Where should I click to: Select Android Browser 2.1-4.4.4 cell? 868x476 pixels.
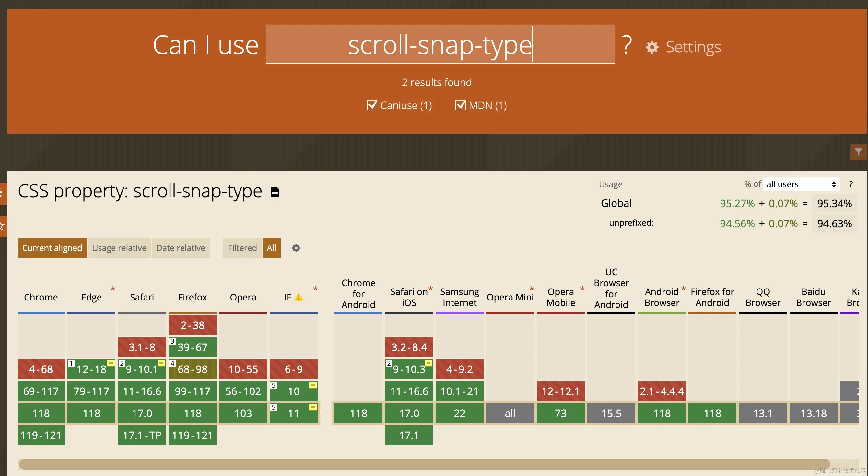(x=662, y=391)
